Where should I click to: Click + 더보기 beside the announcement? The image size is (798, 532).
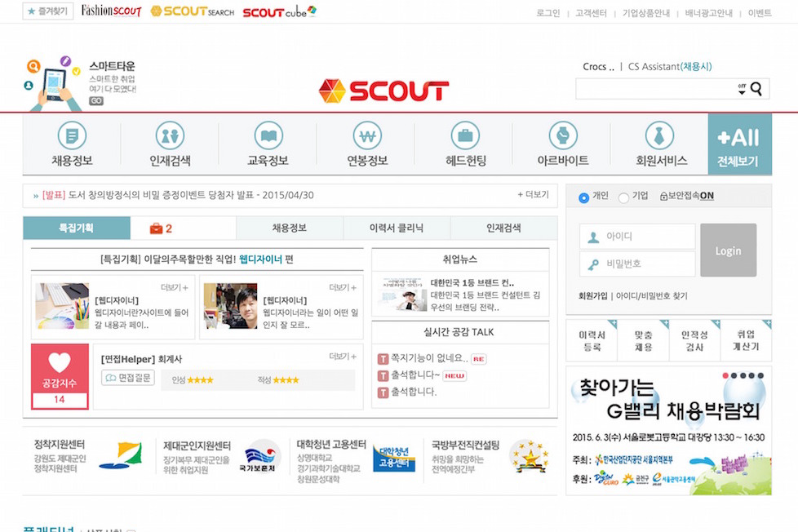click(x=534, y=194)
